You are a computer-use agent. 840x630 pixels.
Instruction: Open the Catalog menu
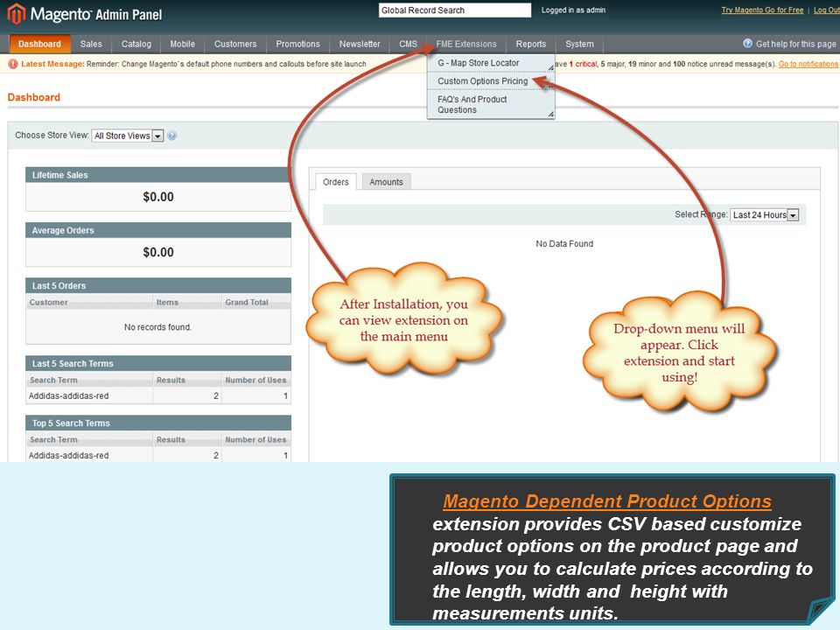pos(136,44)
